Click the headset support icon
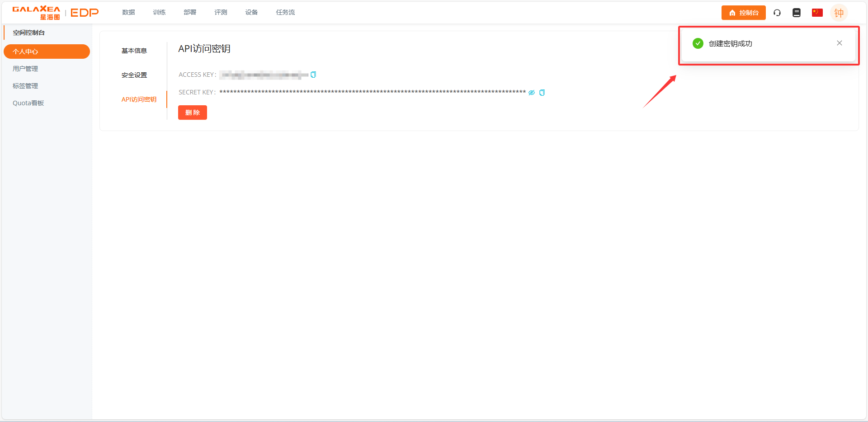 click(x=777, y=13)
